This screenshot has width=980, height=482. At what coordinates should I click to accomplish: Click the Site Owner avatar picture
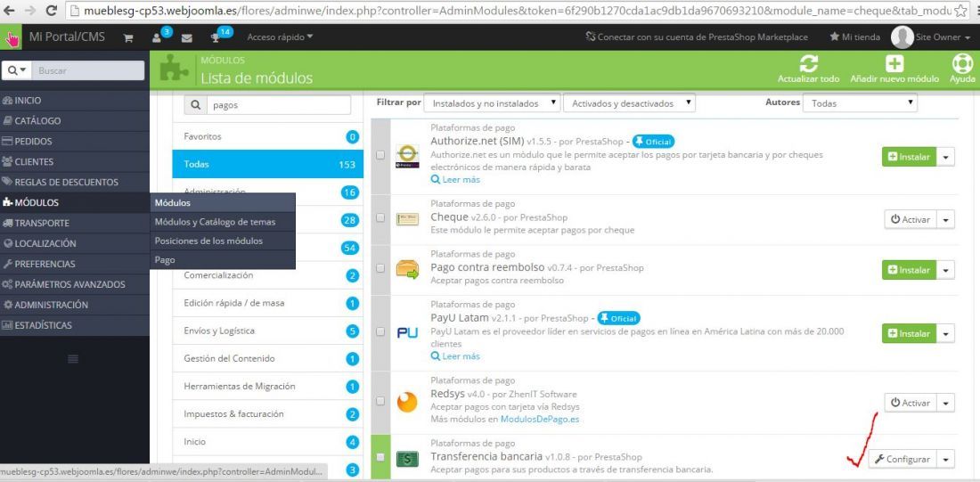(x=902, y=37)
